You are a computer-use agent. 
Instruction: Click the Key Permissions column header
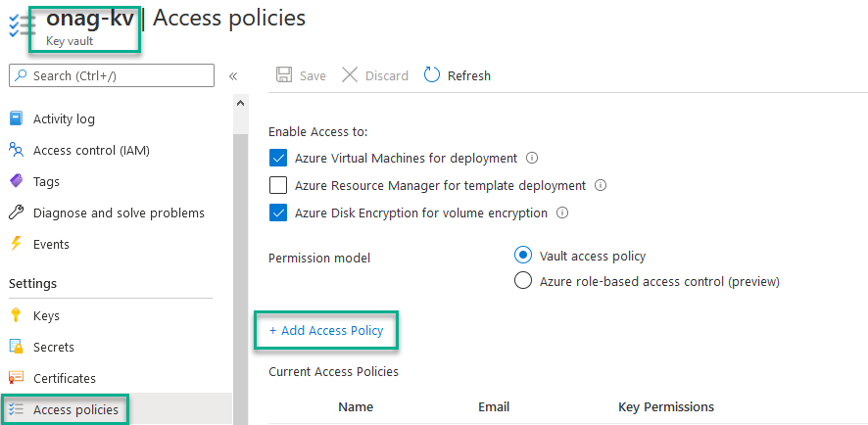[x=666, y=407]
